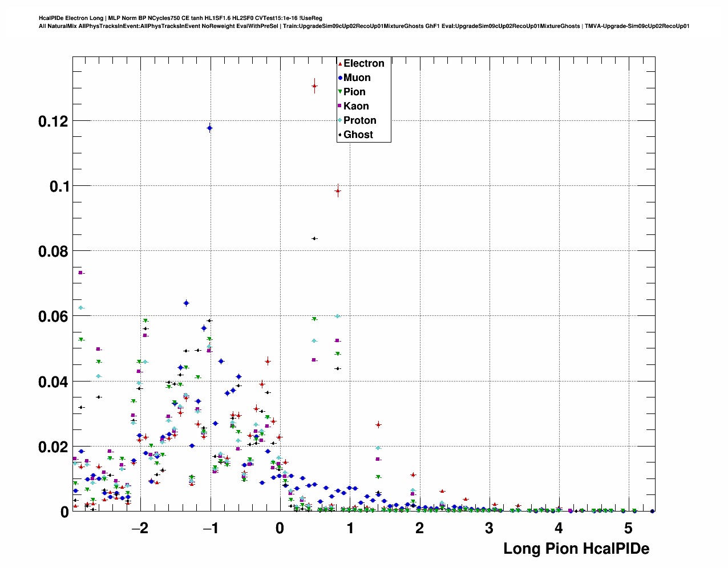Click the Long Pion HcalPIDe axis title
The image size is (728, 568).
[x=576, y=549]
